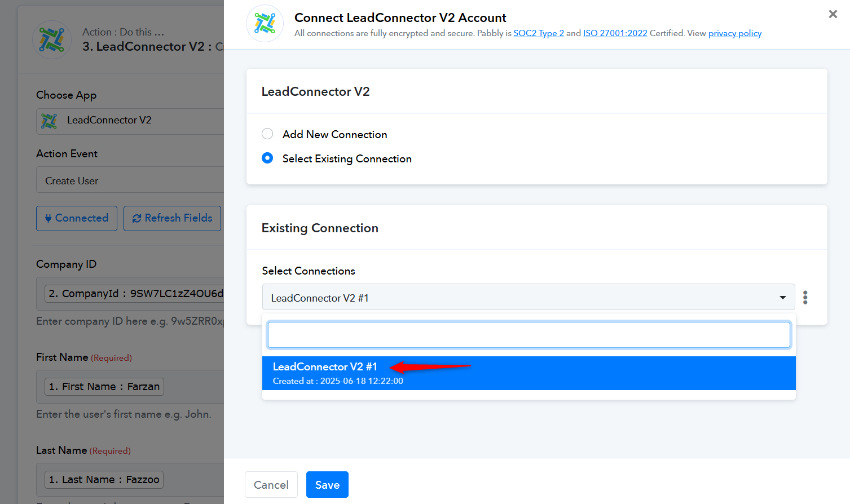Open the Action Event Create User dropdown
Image resolution: width=850 pixels, height=504 pixels.
tap(130, 180)
